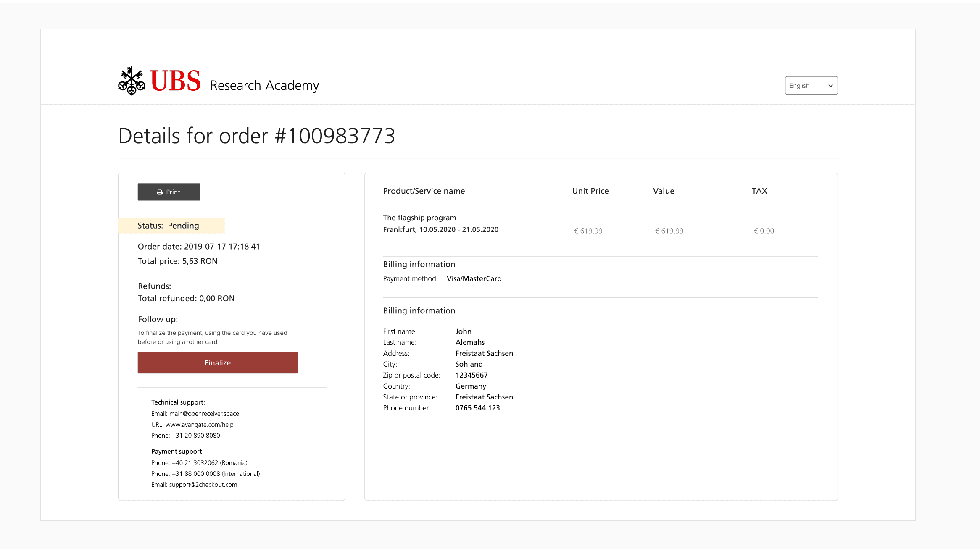The image size is (980, 549).
Task: Click the TAX column header
Action: pyautogui.click(x=759, y=191)
